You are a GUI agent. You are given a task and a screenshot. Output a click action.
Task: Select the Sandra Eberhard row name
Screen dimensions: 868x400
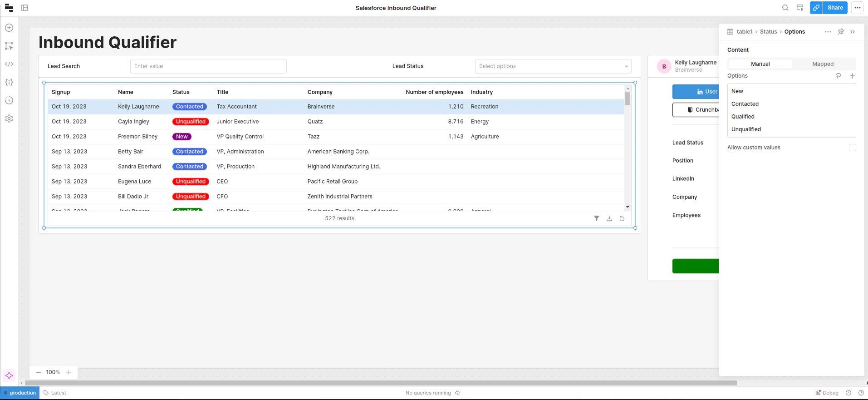(140, 167)
